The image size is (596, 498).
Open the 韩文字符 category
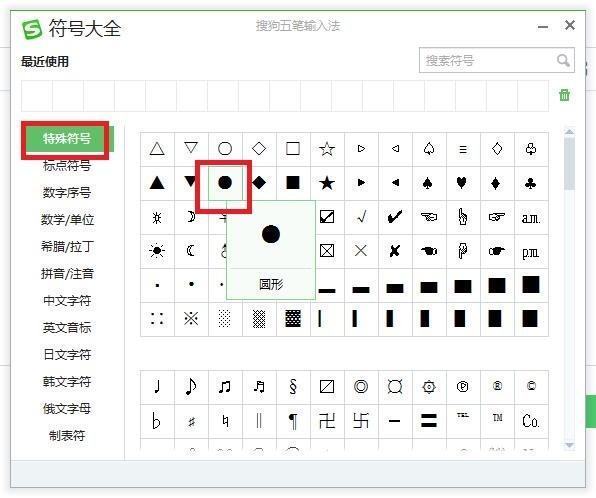(x=67, y=382)
